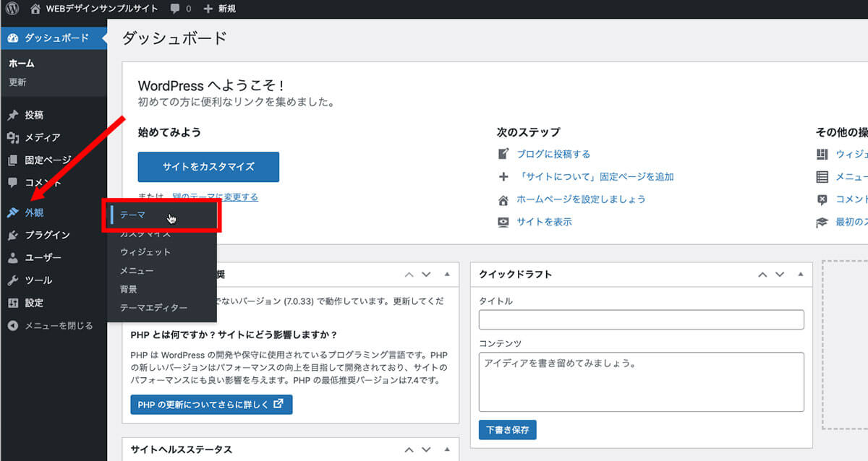Select テーマ in the 外観 submenu

[133, 215]
